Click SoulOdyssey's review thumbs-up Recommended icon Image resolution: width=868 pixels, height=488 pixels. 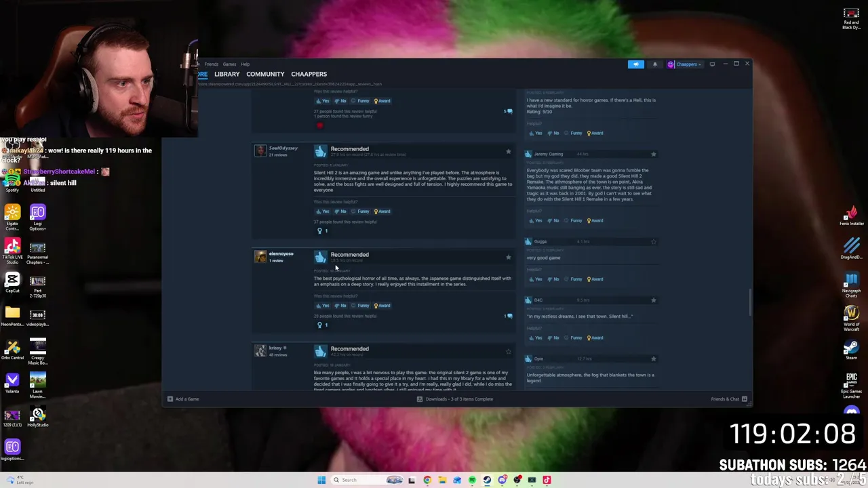click(x=320, y=150)
